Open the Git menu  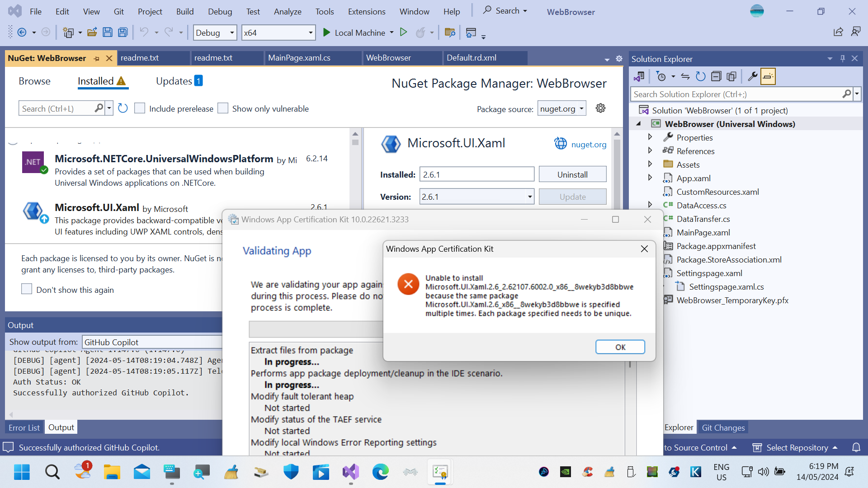tap(118, 11)
